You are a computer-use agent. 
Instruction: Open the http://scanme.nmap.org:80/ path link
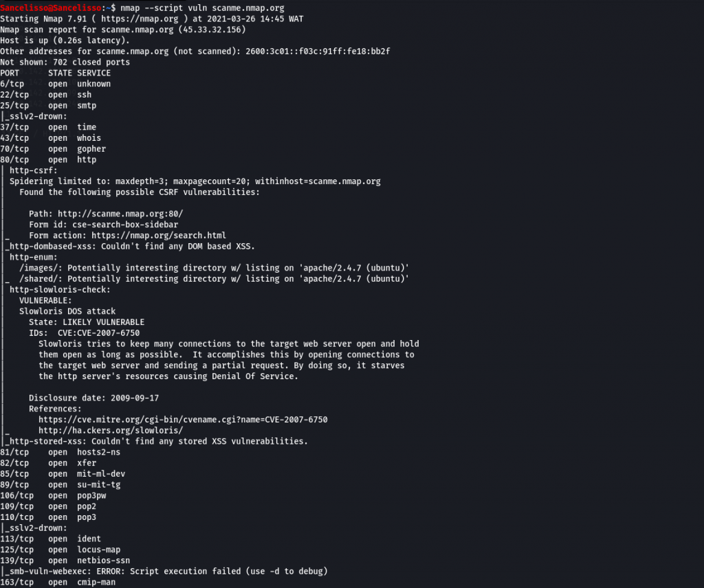tap(120, 214)
